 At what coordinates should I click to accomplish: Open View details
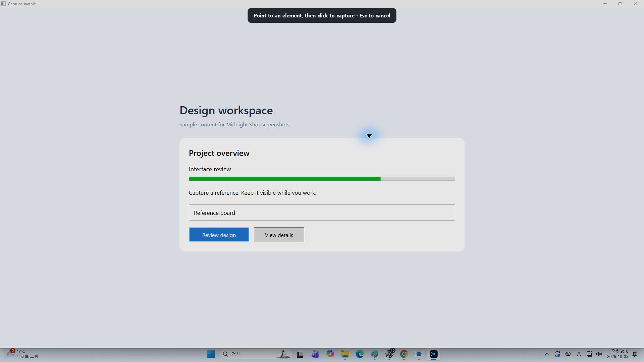point(279,235)
